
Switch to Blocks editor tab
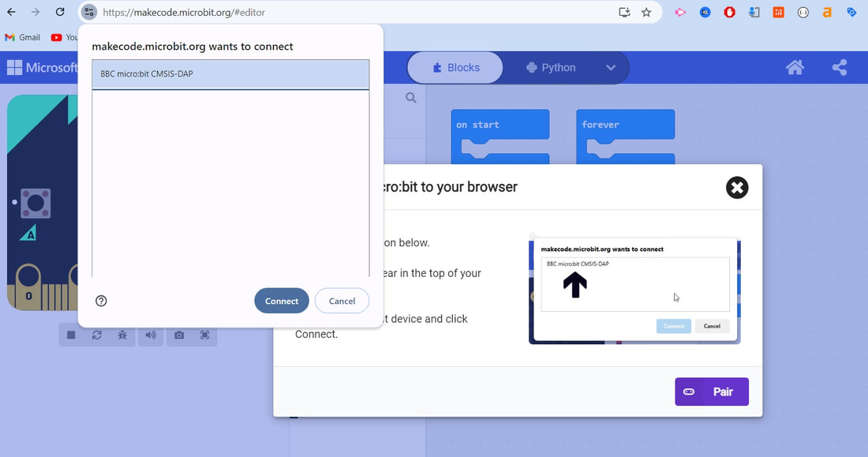tap(455, 68)
